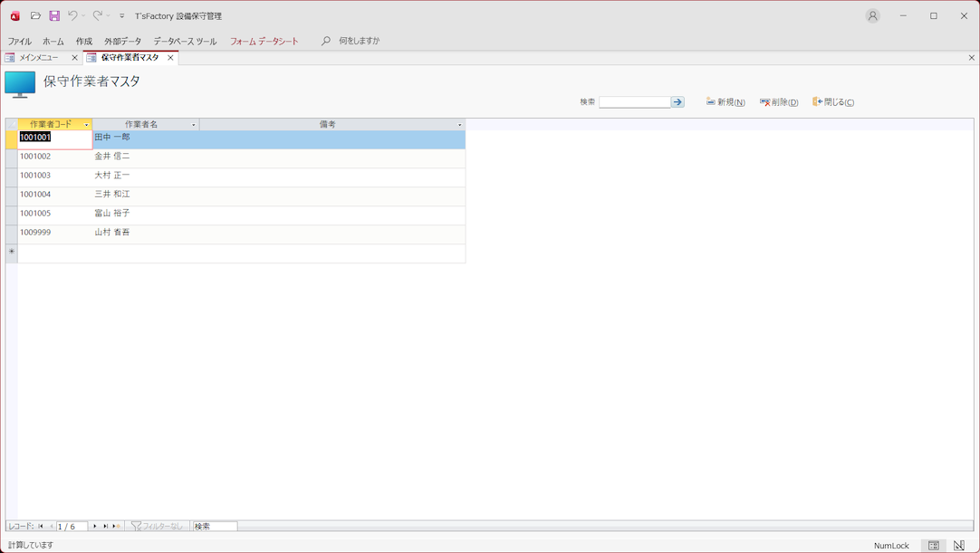Go to the next record arrow
This screenshot has width=980, height=553.
(x=95, y=526)
